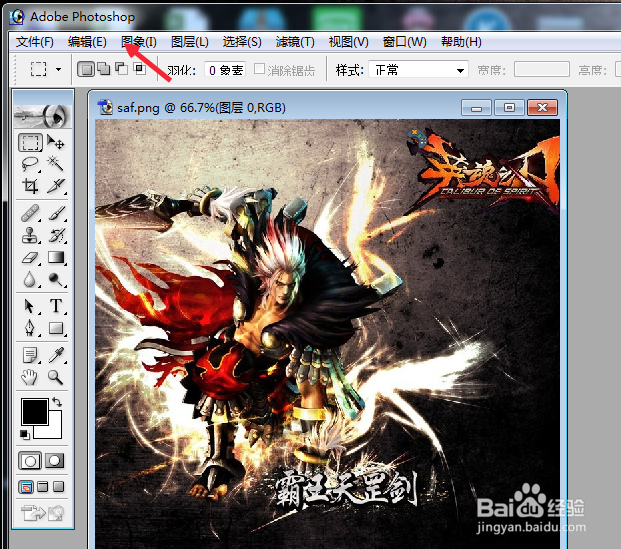Viewport: 621px width, 549px height.
Task: Select the Brush tool
Action: [55, 214]
